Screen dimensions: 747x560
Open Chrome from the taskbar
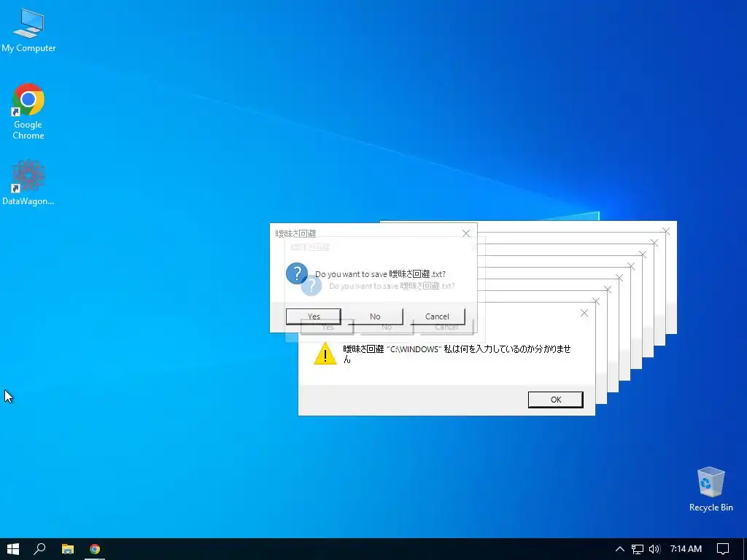(95, 549)
